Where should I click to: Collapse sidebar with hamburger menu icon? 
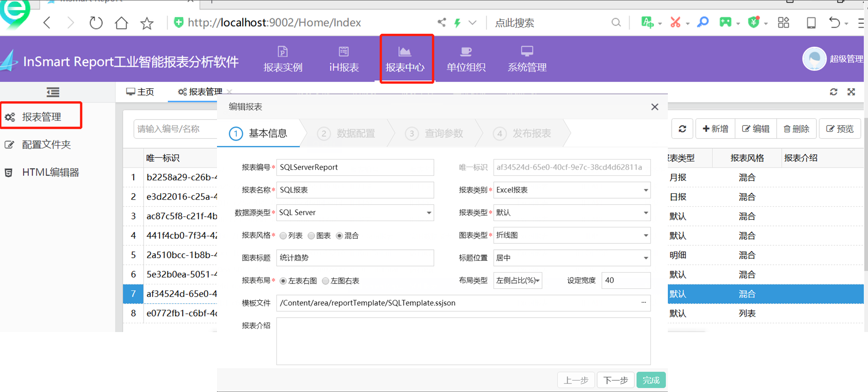tap(53, 92)
